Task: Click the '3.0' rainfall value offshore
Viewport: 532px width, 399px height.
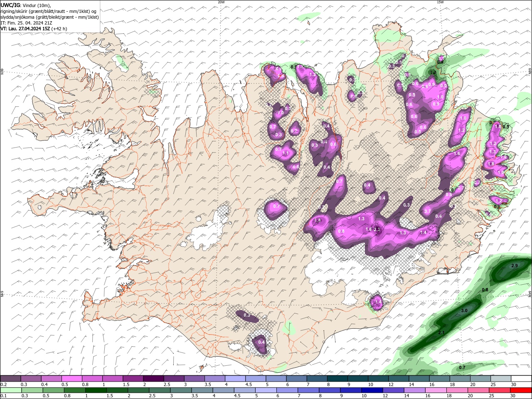Action: (x=464, y=310)
